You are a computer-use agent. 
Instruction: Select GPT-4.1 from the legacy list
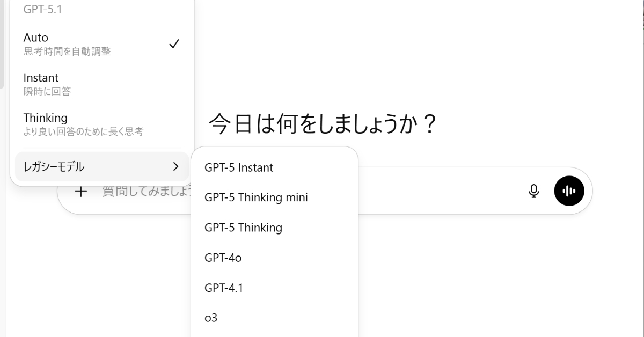pyautogui.click(x=223, y=288)
